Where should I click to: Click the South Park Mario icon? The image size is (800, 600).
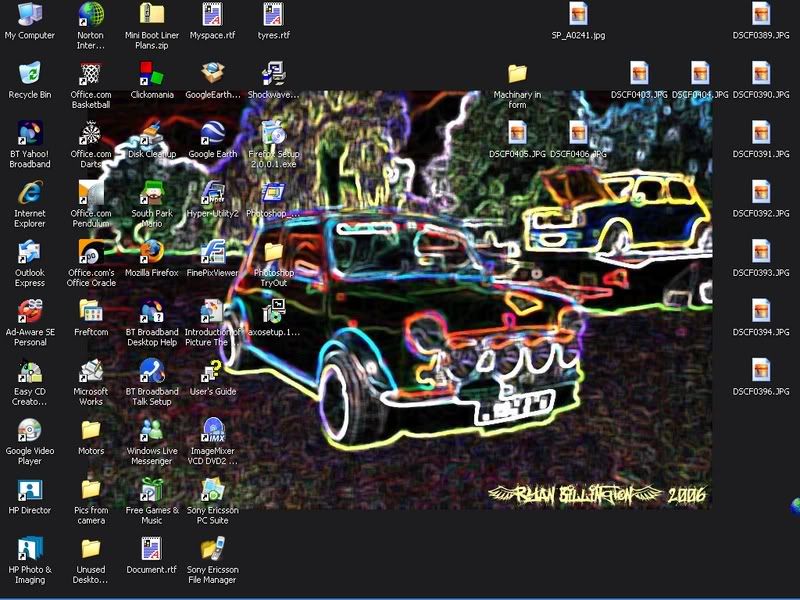[152, 192]
